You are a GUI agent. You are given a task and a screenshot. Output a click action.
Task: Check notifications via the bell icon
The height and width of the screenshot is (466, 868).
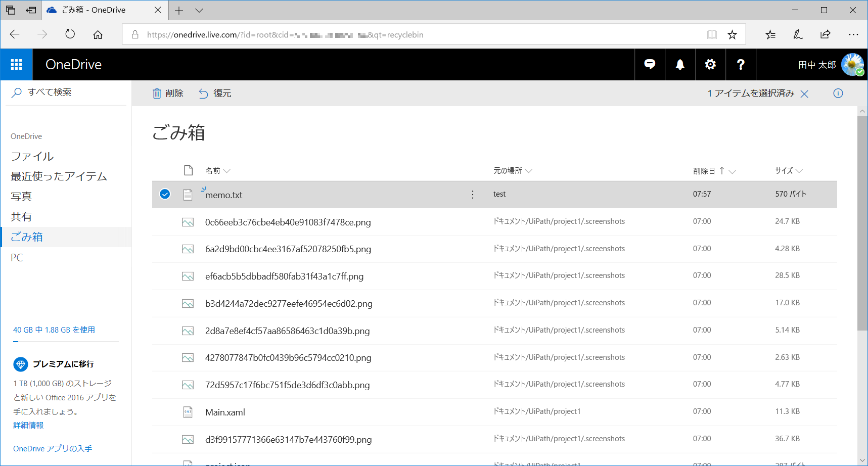[x=680, y=64]
